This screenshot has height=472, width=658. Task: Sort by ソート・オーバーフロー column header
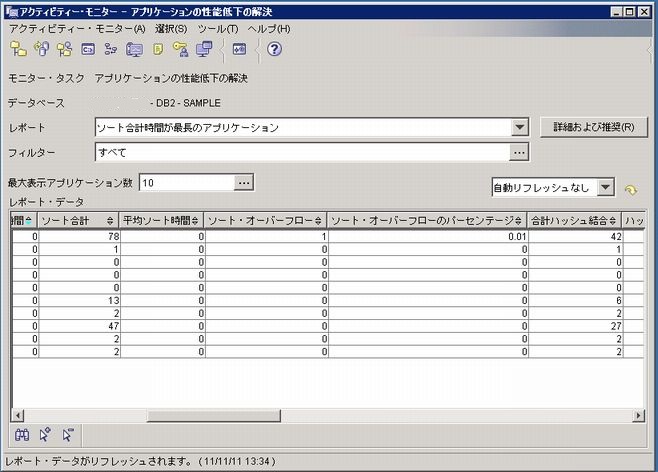coord(265,220)
